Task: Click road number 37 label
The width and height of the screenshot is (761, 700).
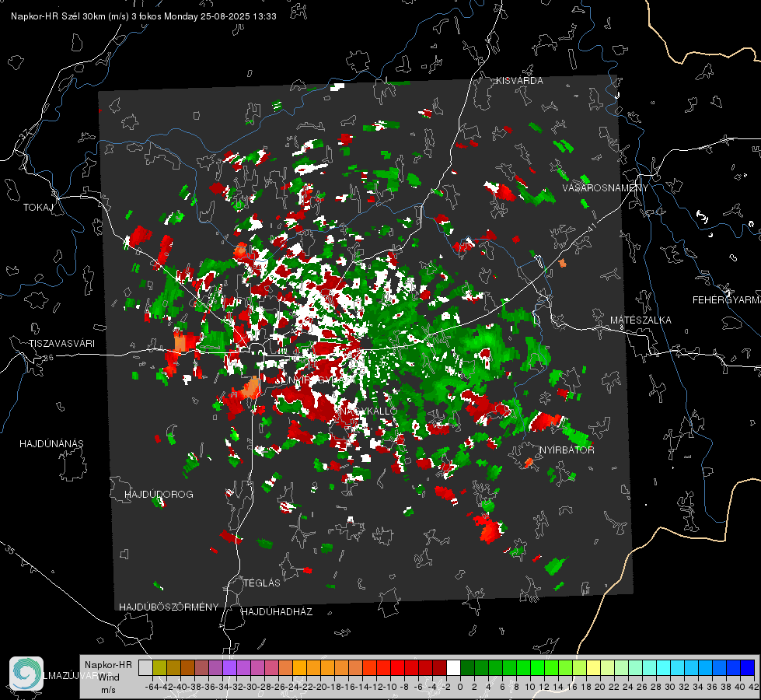Action: click(x=24, y=133)
